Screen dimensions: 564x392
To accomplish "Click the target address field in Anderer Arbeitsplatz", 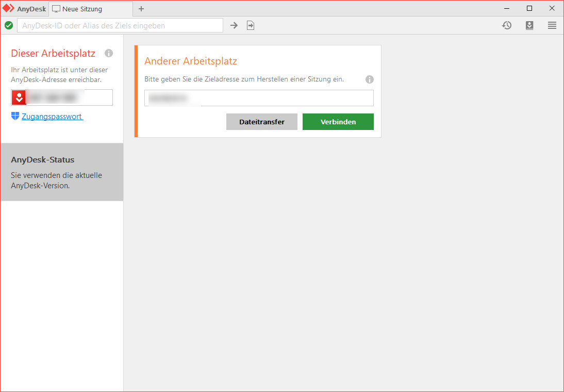I will click(258, 98).
